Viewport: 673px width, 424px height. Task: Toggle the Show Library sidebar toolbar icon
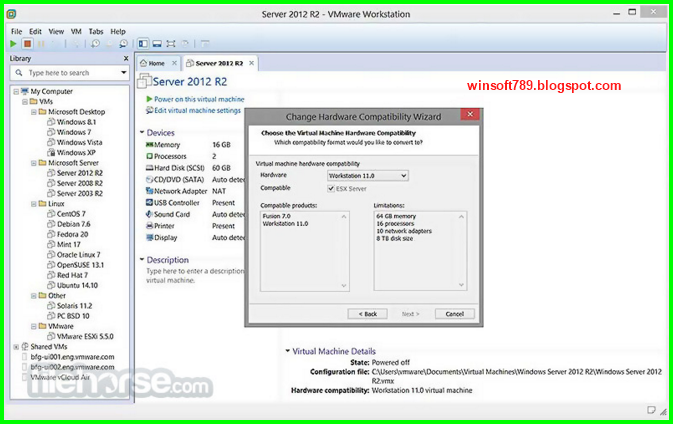(x=143, y=44)
